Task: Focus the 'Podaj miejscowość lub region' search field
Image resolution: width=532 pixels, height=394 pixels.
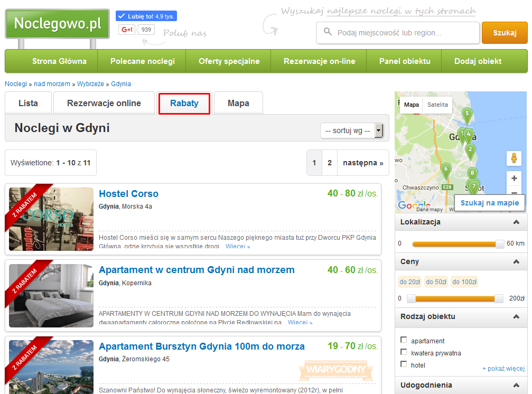Action: tap(398, 33)
